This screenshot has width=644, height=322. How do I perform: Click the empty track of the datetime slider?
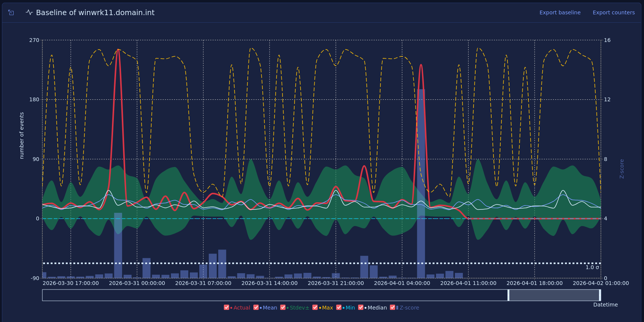265,295
